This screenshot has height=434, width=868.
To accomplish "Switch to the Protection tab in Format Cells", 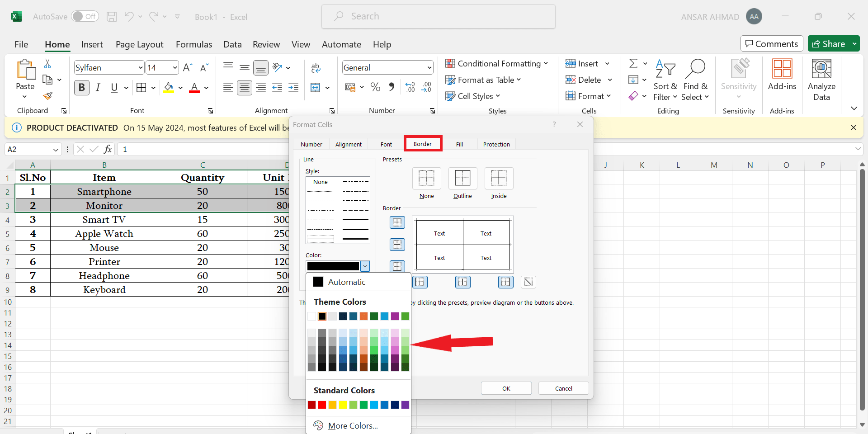I will point(496,144).
